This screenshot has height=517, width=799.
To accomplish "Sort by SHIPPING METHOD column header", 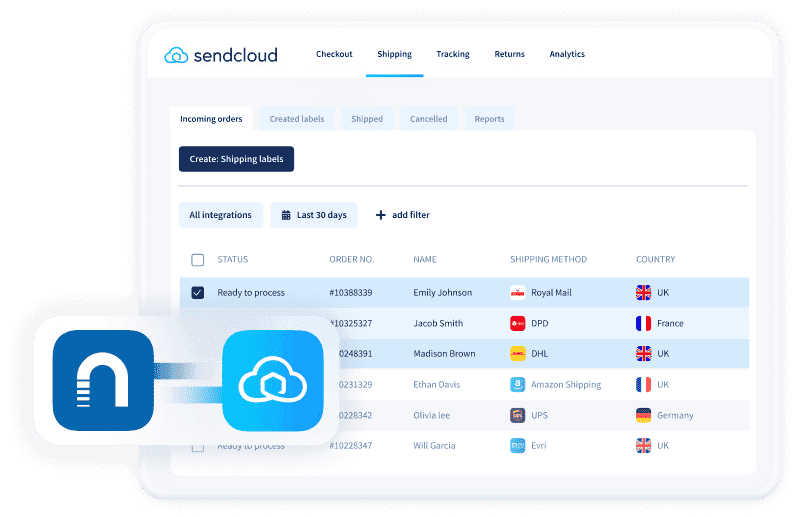I will click(x=548, y=259).
